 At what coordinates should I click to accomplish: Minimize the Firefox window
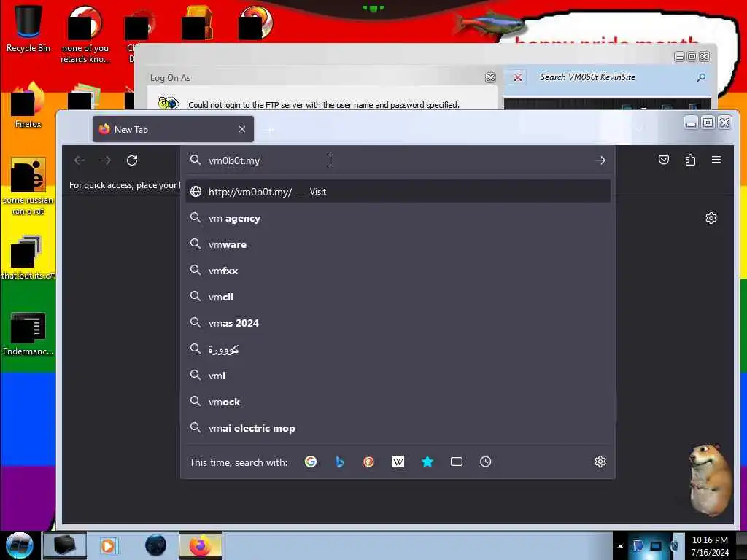point(692,122)
